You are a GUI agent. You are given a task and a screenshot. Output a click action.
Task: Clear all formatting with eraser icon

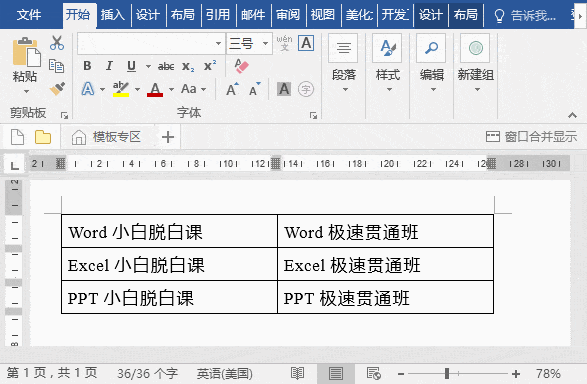241,66
